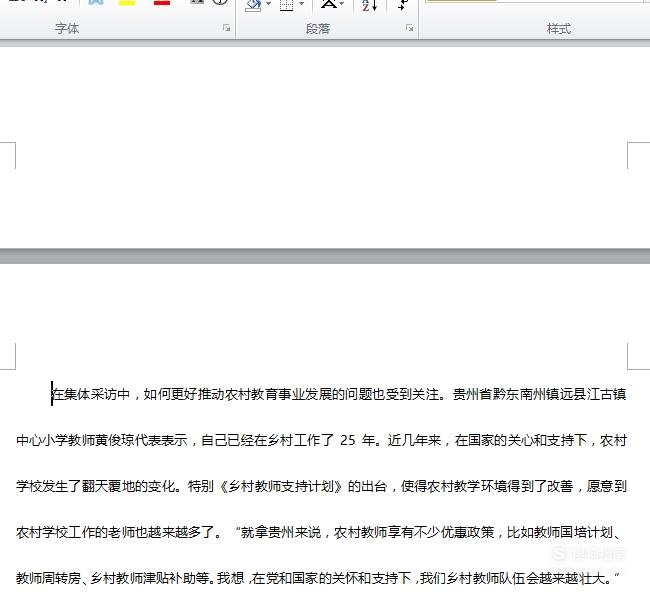Click the number 25 in the document
The width and height of the screenshot is (650, 600).
pos(347,440)
